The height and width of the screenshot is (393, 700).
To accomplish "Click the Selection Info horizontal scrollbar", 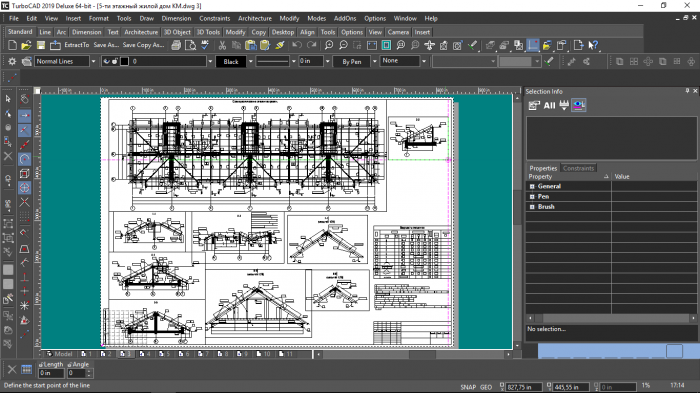I will point(612,318).
